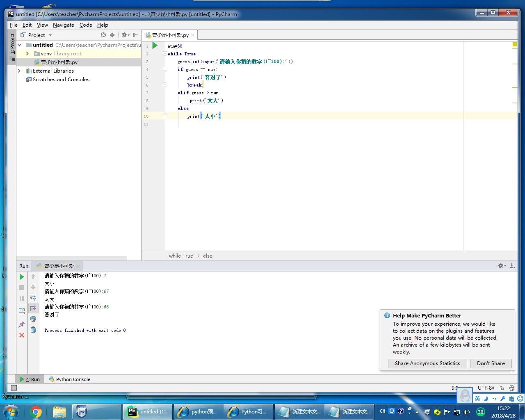Click the scroll from source target icon
Screen dimensions: 525x420
pos(103,35)
